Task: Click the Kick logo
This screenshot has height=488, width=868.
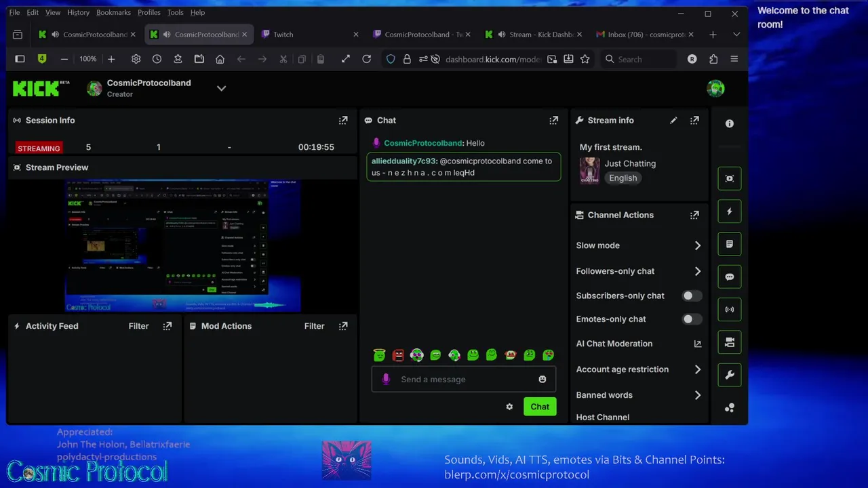Action: pos(41,88)
